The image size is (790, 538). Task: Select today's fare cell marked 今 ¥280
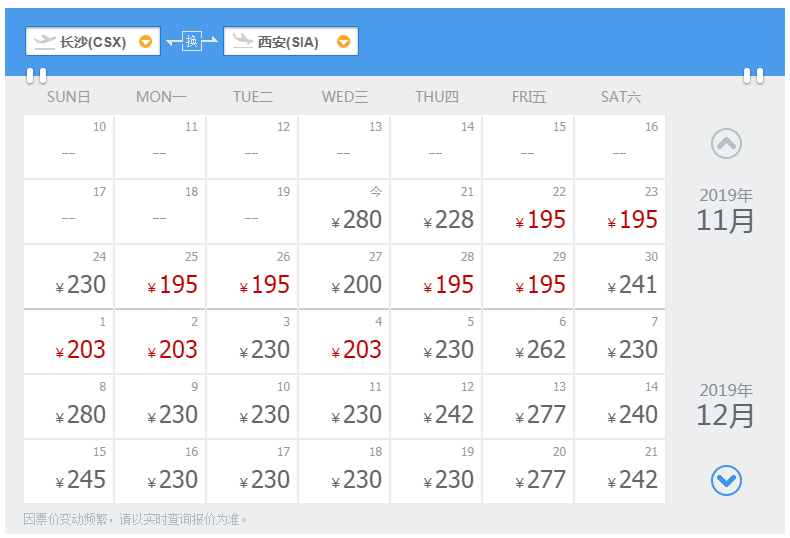pyautogui.click(x=344, y=211)
